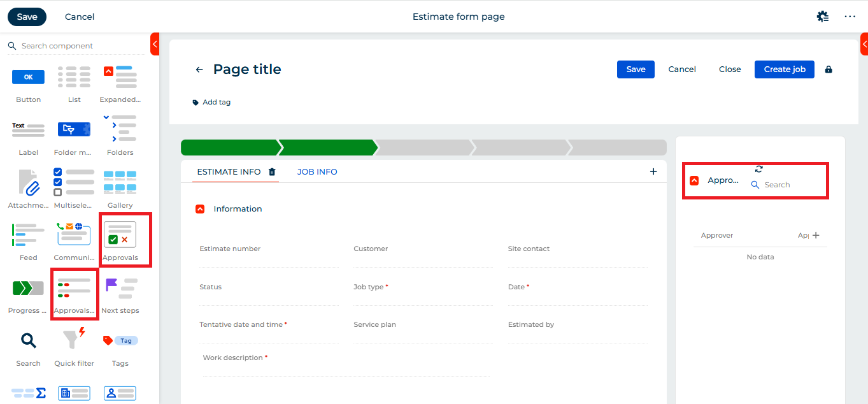Collapse the Information section

click(x=200, y=209)
